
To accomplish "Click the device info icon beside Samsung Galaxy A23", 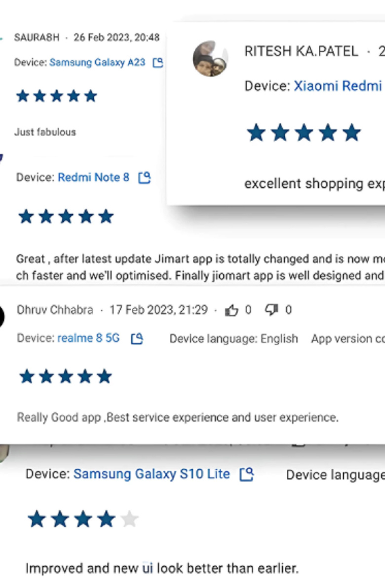I will pyautogui.click(x=157, y=63).
